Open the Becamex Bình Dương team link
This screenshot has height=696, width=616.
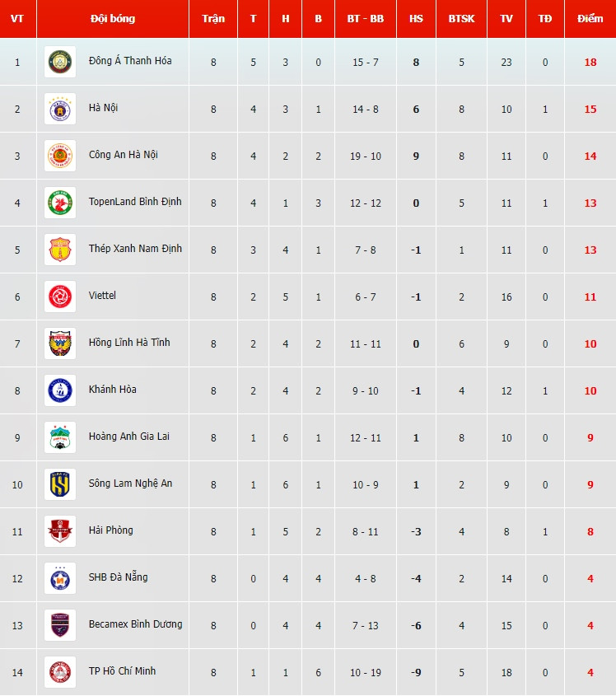(x=136, y=624)
